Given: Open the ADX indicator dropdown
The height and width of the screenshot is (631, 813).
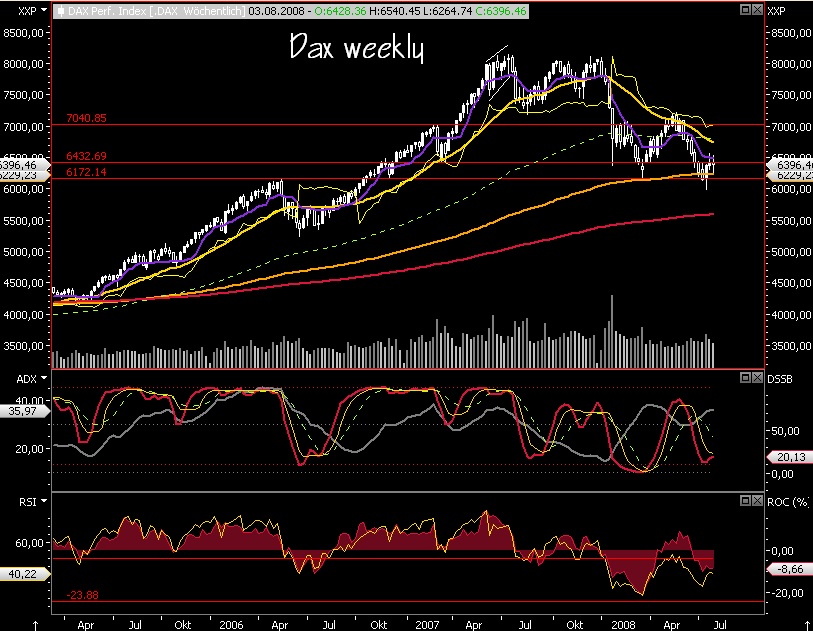Looking at the screenshot, I should click(x=44, y=378).
